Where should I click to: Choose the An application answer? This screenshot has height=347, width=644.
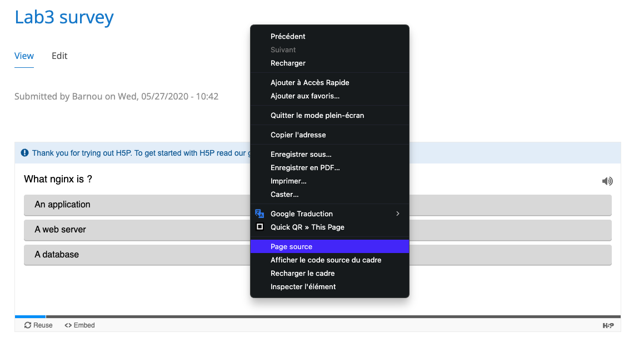[317, 205]
